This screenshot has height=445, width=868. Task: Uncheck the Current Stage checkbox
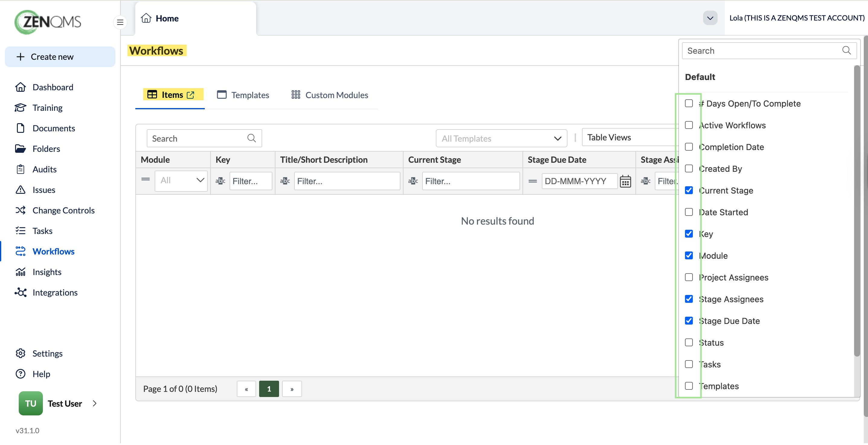coord(689,190)
